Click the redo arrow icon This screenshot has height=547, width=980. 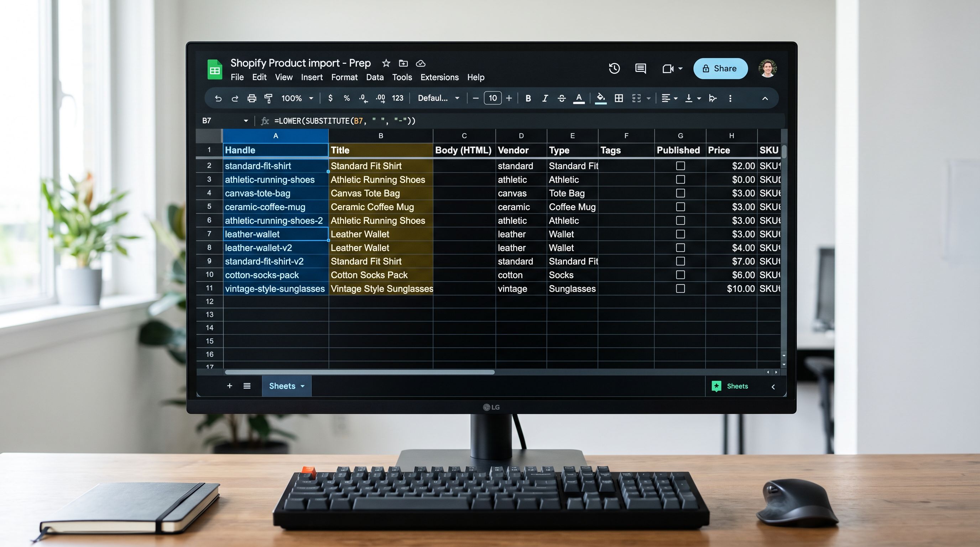(x=235, y=99)
